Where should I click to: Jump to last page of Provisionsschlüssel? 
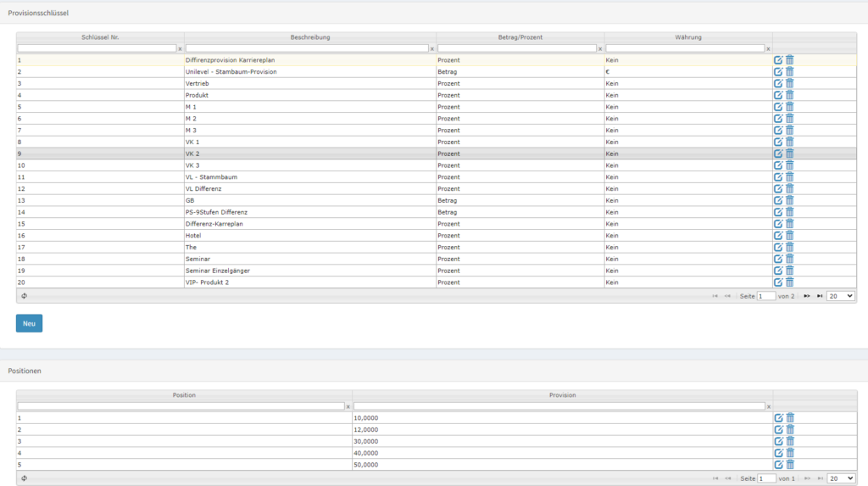[x=820, y=296]
